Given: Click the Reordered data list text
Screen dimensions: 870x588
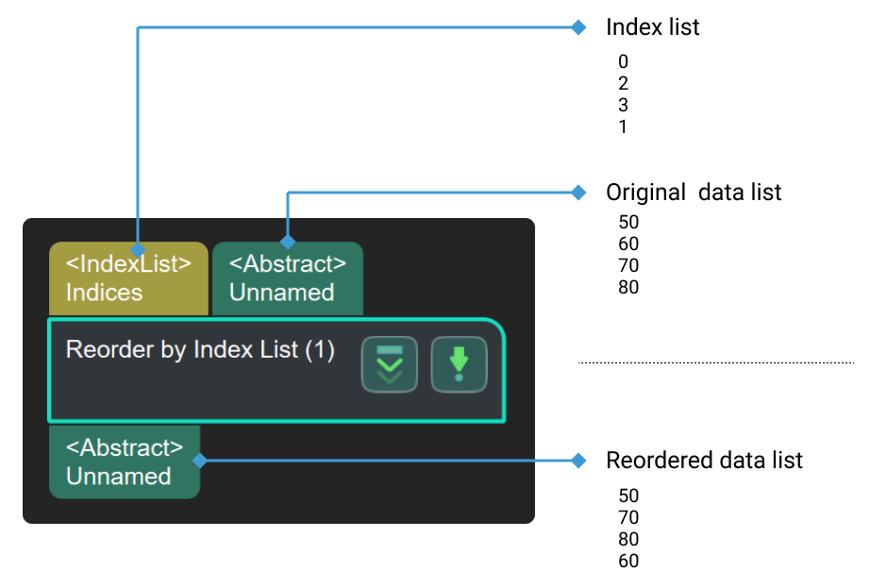Looking at the screenshot, I should [705, 461].
